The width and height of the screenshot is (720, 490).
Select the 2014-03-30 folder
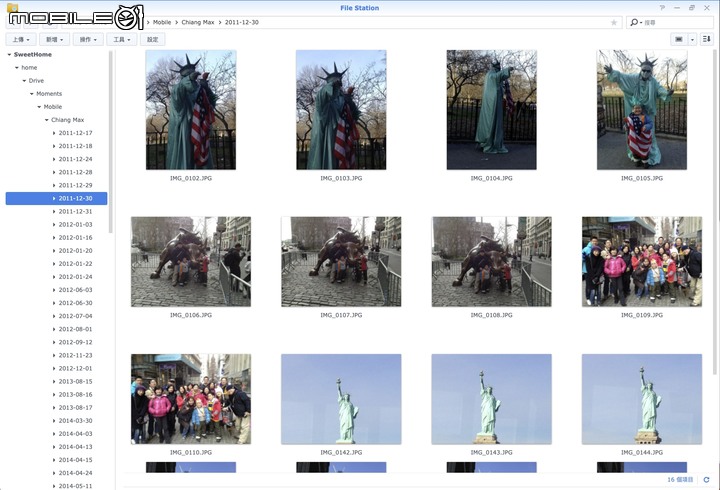(x=75, y=421)
